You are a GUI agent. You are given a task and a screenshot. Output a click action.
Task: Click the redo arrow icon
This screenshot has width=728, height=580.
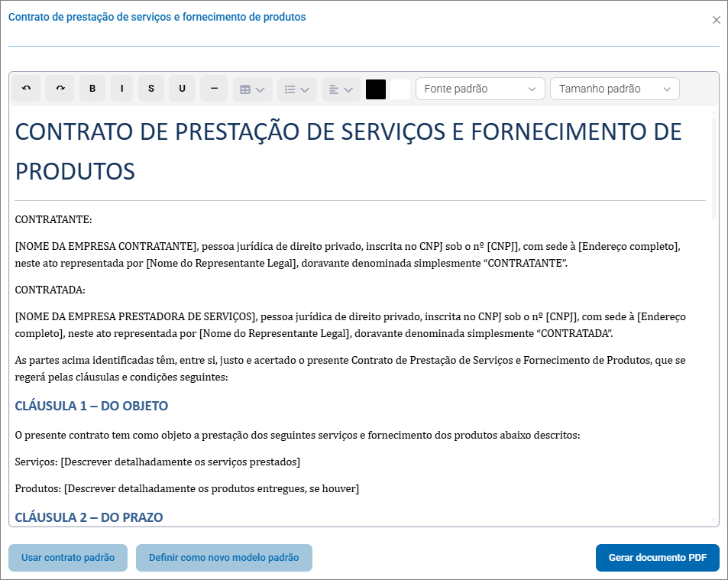pyautogui.click(x=60, y=89)
